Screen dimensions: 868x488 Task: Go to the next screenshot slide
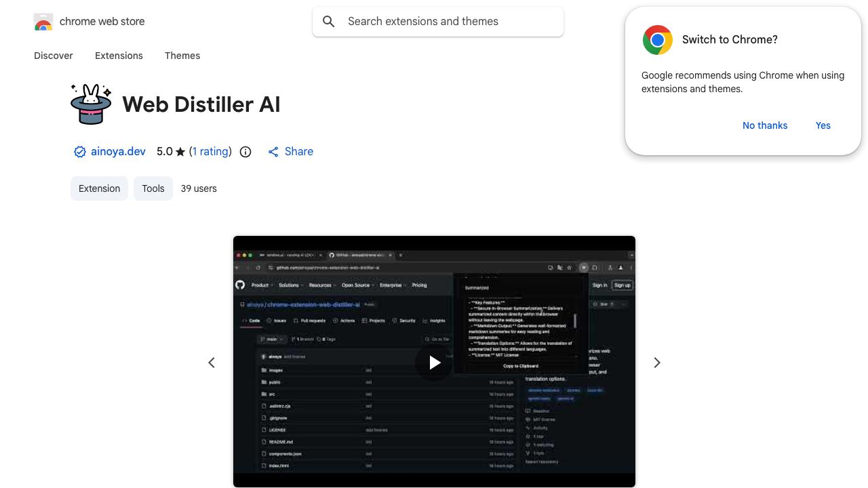pyautogui.click(x=656, y=363)
